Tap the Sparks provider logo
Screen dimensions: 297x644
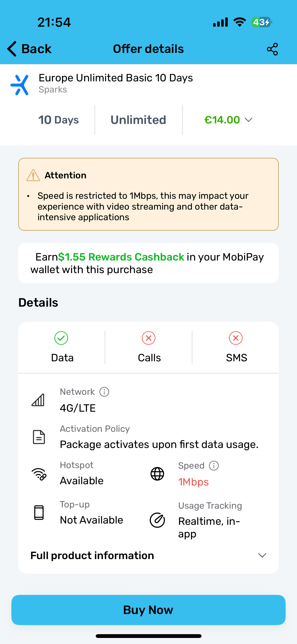coord(20,85)
